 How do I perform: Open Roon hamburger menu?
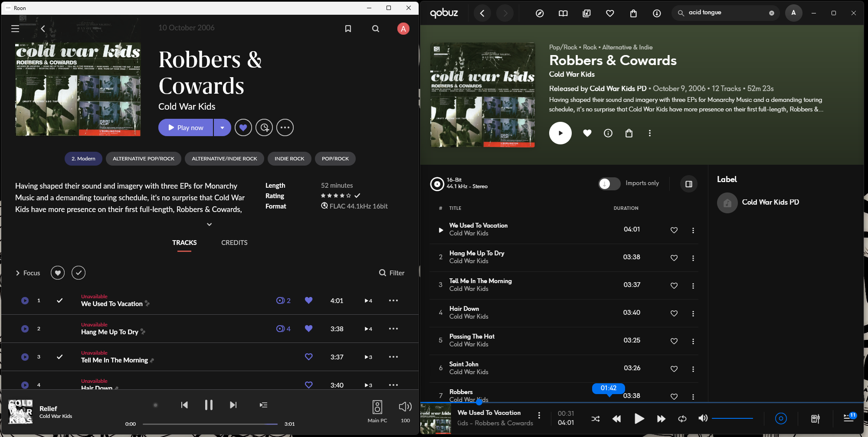coord(15,29)
